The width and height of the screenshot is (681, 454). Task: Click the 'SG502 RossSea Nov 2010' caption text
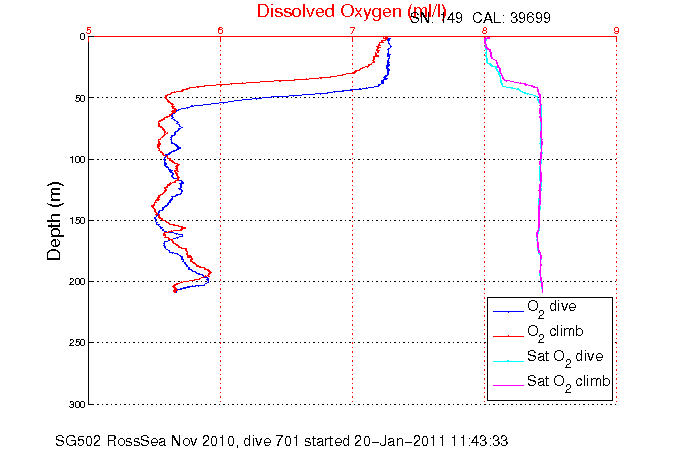coord(147,441)
